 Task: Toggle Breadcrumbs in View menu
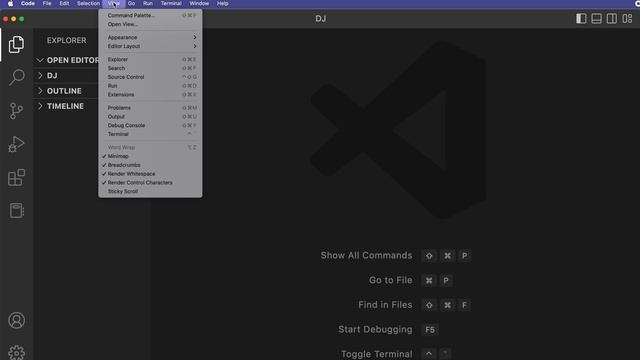[x=150, y=165]
